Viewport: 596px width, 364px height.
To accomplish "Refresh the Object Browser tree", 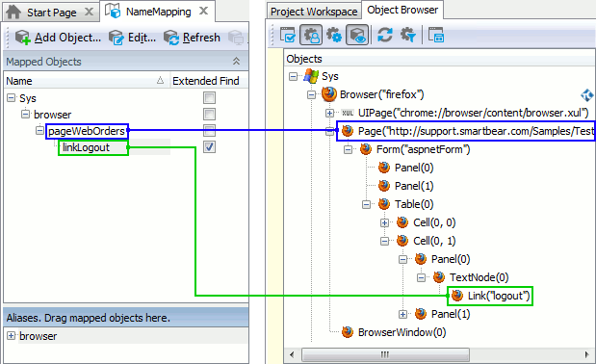I will pyautogui.click(x=385, y=36).
